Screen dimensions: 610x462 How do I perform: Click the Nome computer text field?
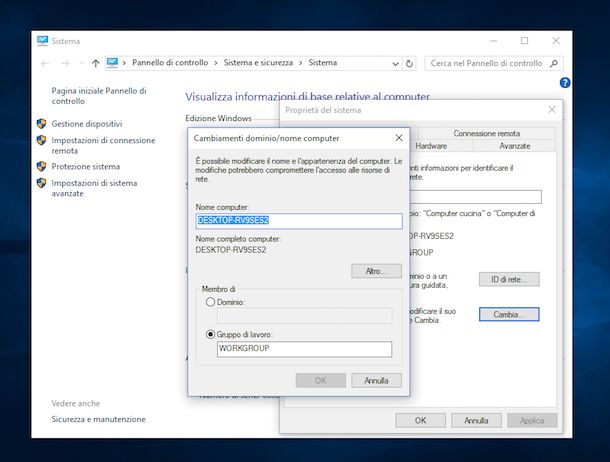coord(299,220)
